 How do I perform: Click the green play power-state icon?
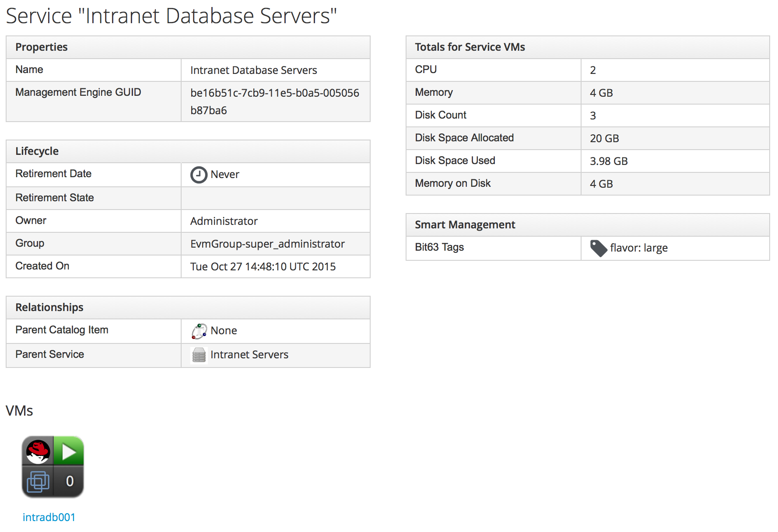click(x=69, y=451)
